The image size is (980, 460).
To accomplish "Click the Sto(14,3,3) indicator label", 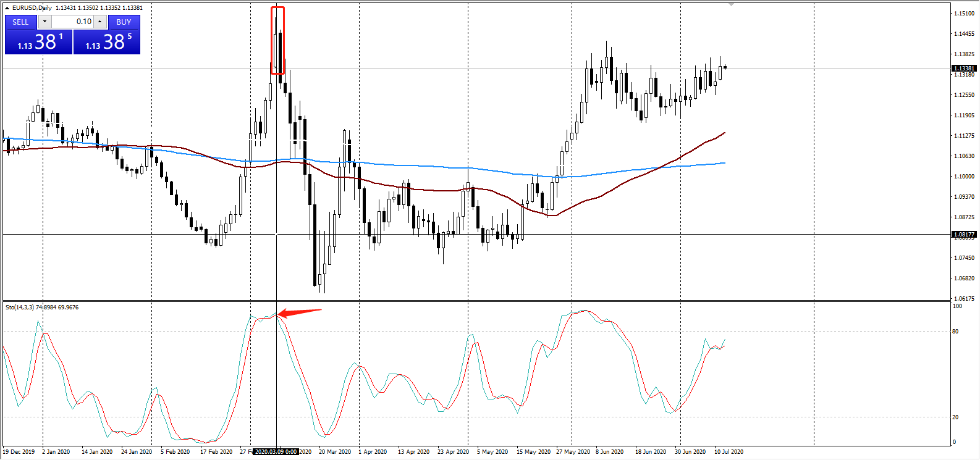I will click(42, 307).
